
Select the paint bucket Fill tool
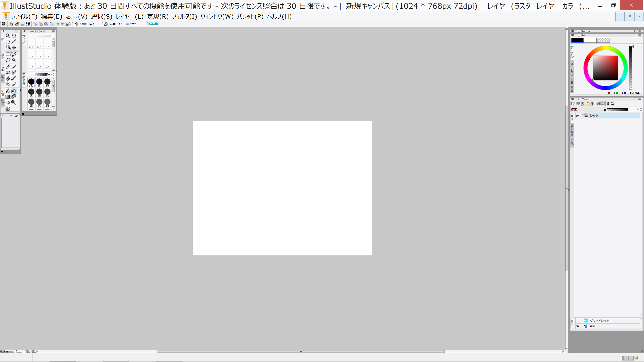8,91
